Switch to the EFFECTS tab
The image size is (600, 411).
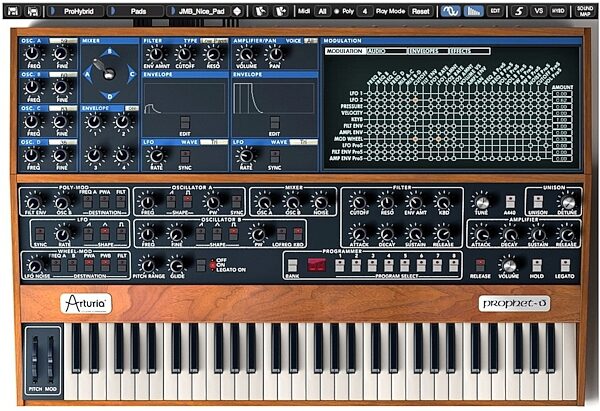pyautogui.click(x=469, y=51)
